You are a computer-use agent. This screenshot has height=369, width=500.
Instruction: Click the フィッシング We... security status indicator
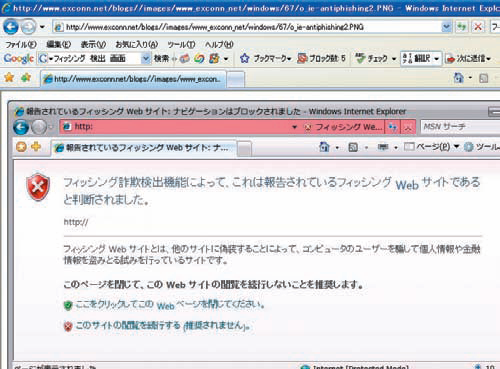(x=343, y=127)
